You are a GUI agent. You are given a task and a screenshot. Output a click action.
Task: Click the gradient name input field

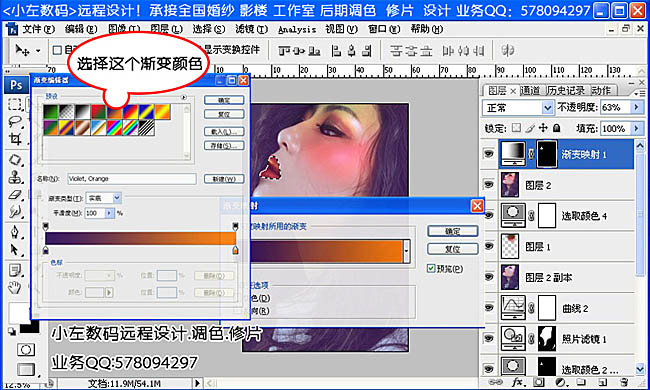131,179
